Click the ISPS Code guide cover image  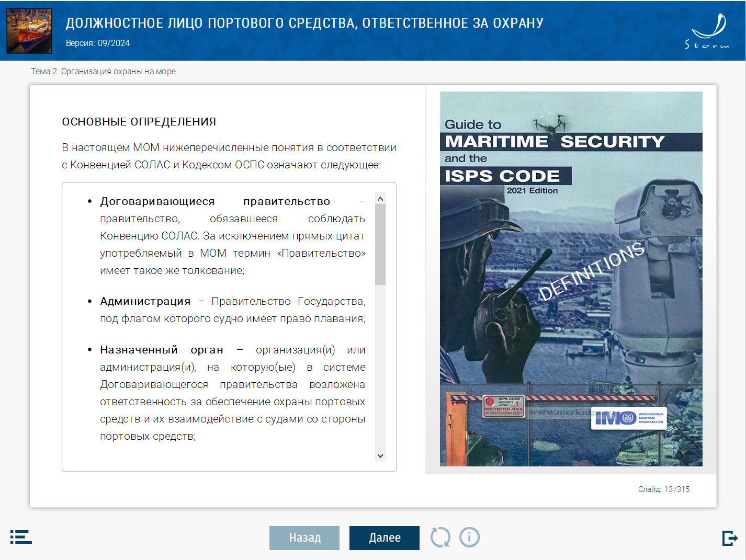[571, 279]
